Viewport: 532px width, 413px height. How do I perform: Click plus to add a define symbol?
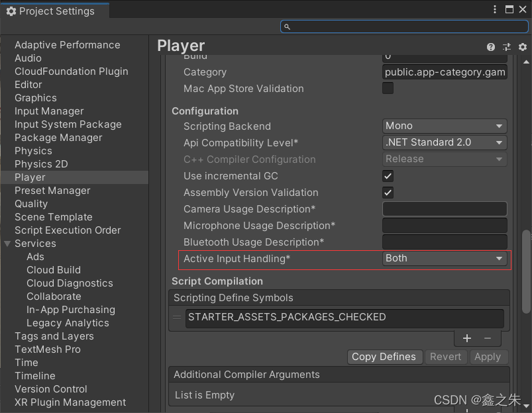pyautogui.click(x=466, y=338)
